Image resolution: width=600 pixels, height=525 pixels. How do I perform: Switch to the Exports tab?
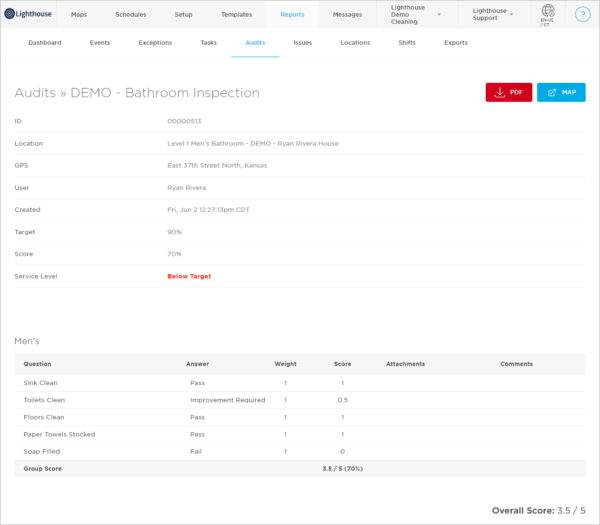[x=456, y=42]
